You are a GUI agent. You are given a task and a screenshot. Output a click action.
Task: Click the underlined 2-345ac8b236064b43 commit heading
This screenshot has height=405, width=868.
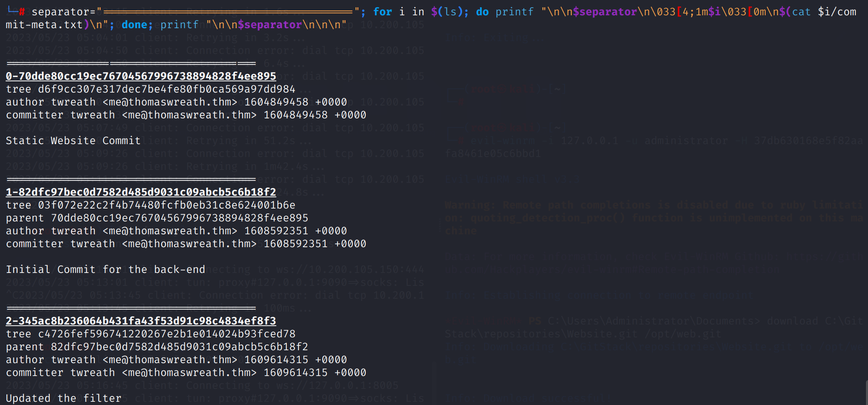click(141, 321)
